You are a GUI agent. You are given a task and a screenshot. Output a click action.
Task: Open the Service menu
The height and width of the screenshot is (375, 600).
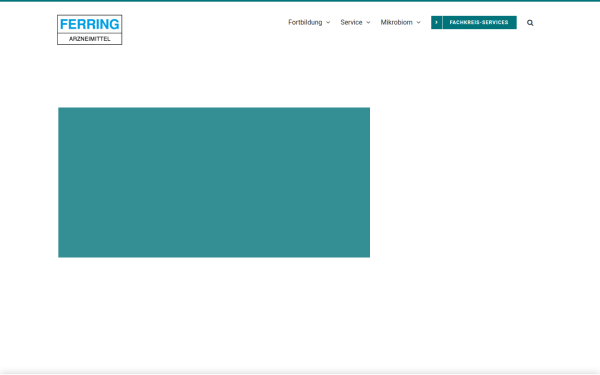tap(351, 23)
